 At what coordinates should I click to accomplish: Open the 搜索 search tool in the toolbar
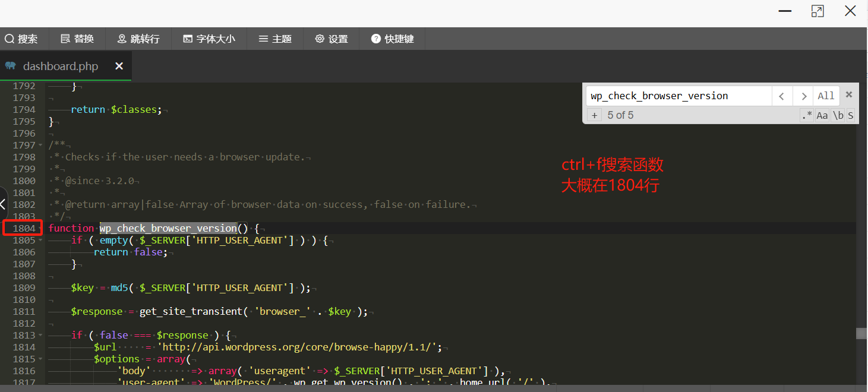(x=21, y=39)
